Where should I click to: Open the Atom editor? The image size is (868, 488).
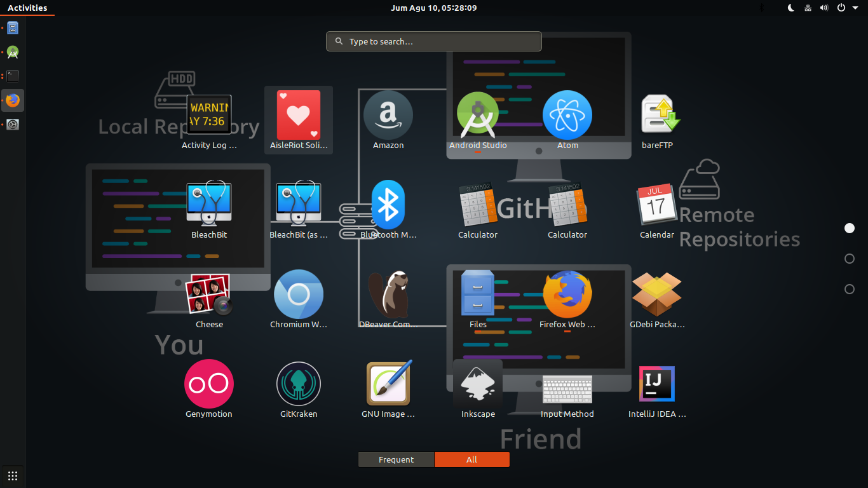point(567,121)
